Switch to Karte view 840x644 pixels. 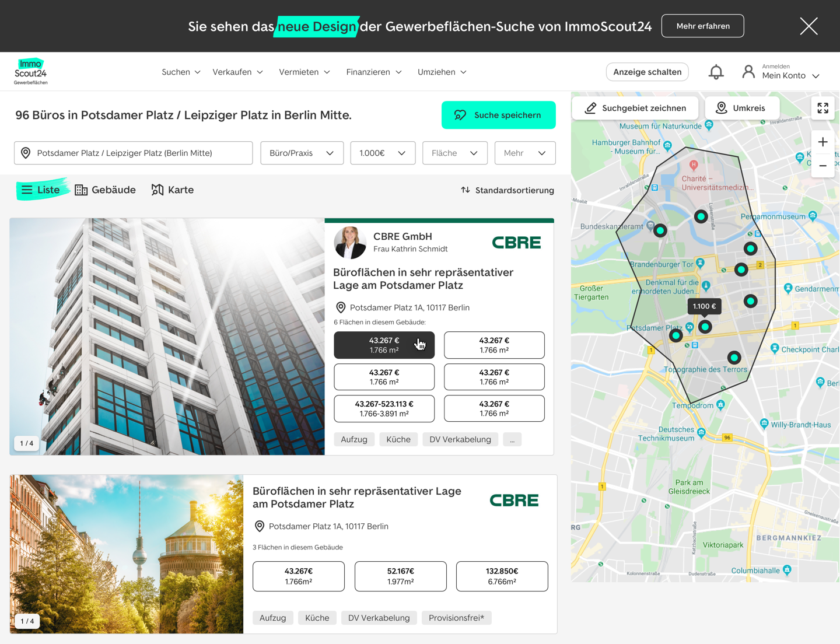pos(173,190)
